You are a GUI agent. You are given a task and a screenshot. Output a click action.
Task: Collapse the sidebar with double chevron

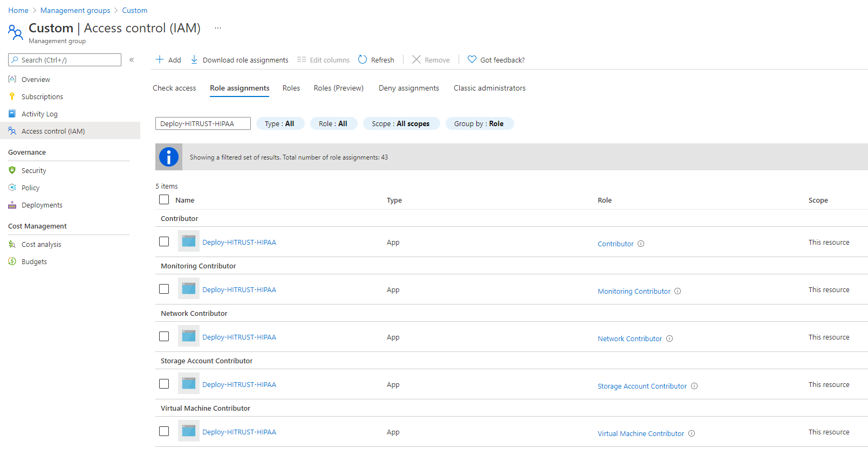[x=132, y=60]
